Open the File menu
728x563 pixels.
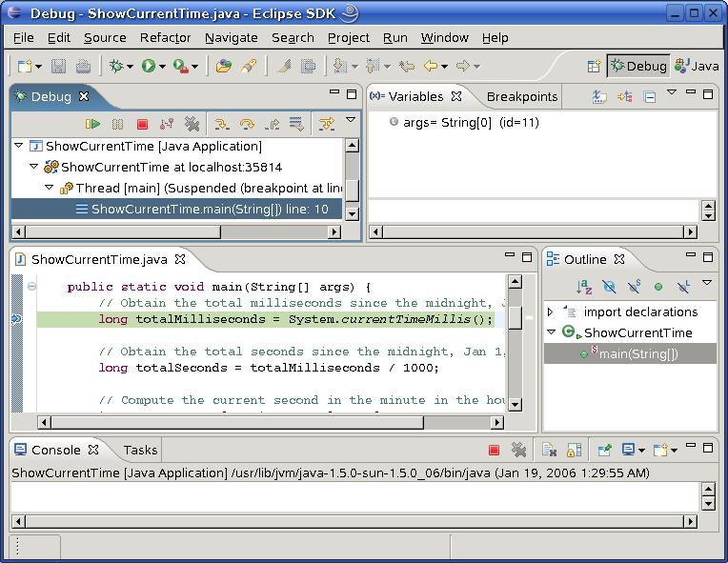tap(23, 37)
